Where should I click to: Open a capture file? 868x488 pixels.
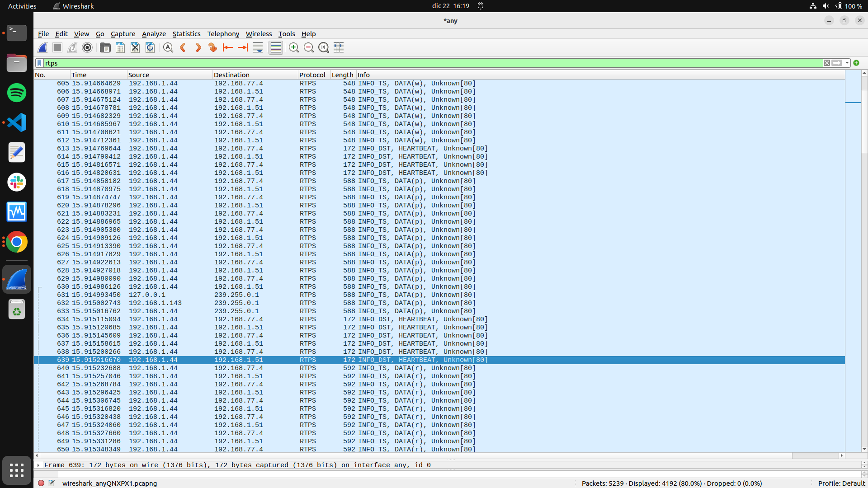105,47
